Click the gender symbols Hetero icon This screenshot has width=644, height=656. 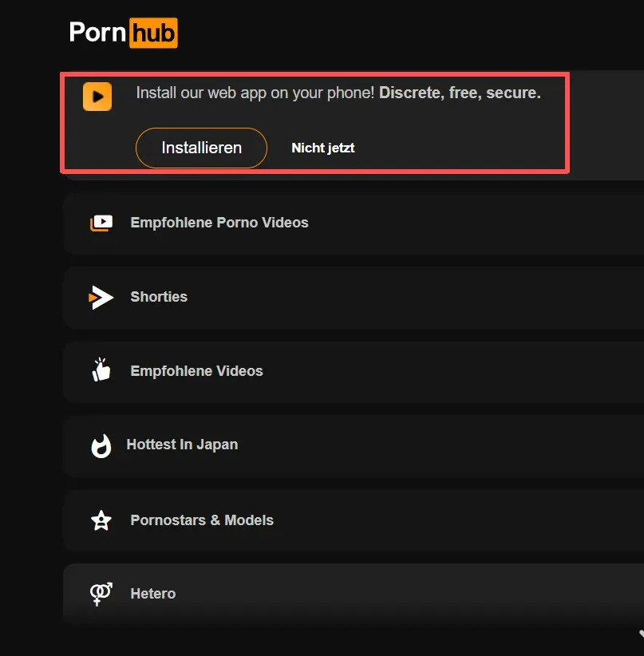click(x=101, y=594)
